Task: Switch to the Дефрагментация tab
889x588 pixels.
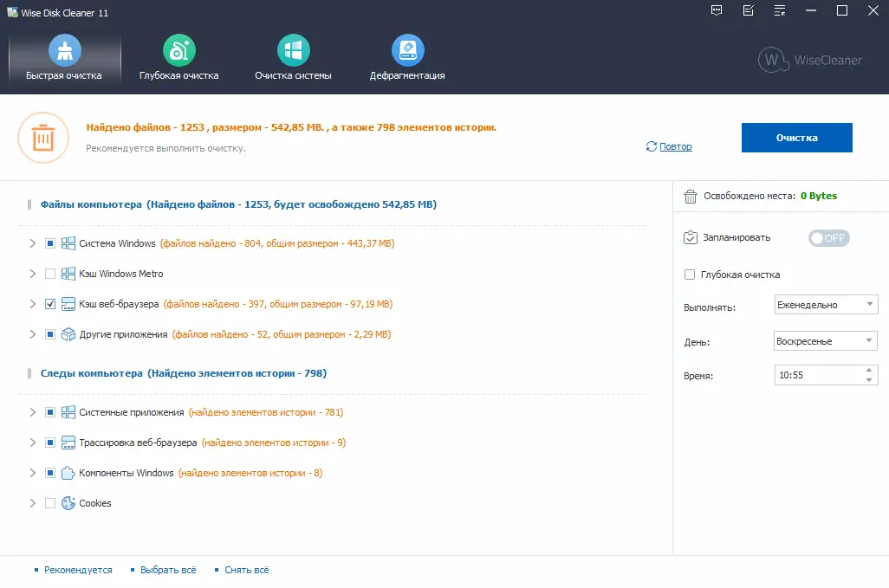Action: [407, 59]
